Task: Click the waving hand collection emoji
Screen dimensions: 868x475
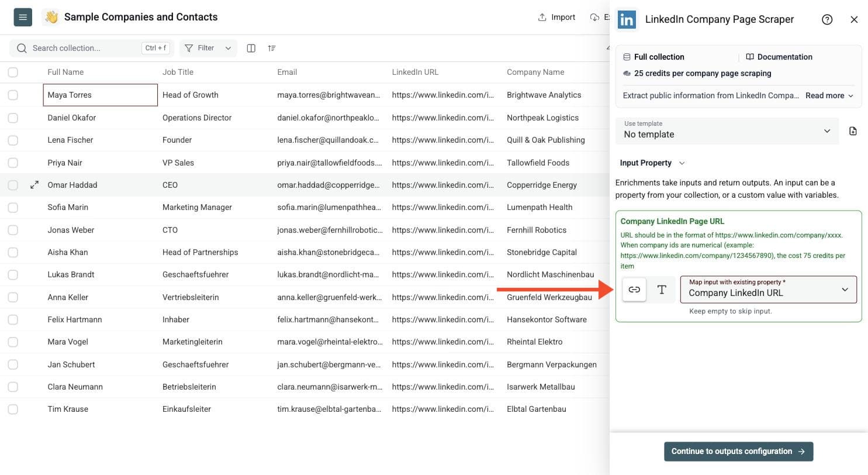Action: [51, 17]
